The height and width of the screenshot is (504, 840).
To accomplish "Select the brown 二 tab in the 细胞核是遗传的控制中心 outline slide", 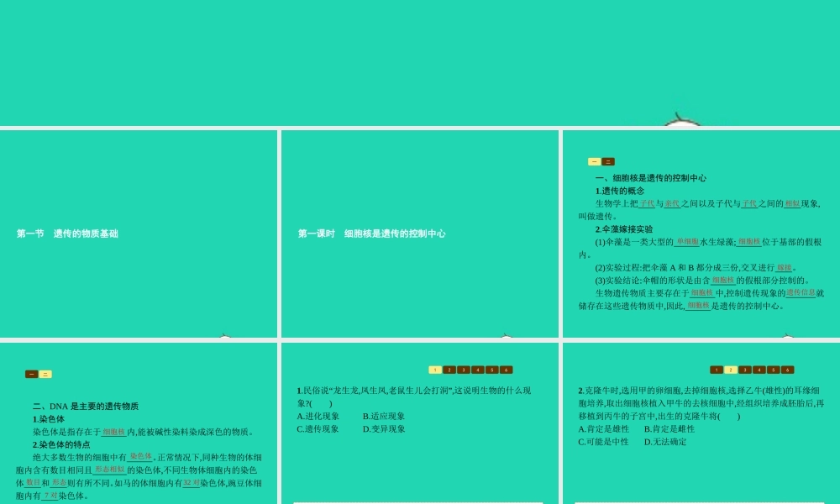I will click(608, 162).
